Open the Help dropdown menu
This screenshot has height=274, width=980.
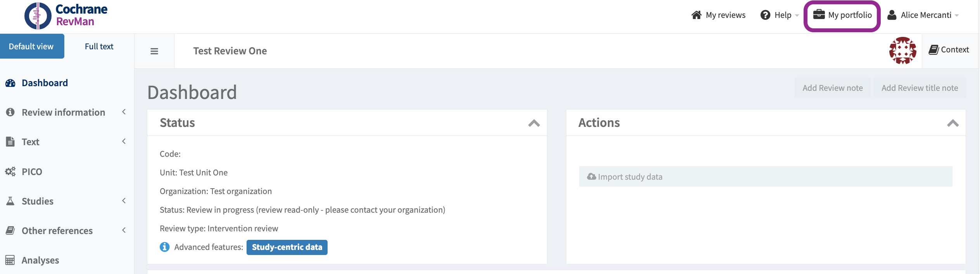(779, 15)
